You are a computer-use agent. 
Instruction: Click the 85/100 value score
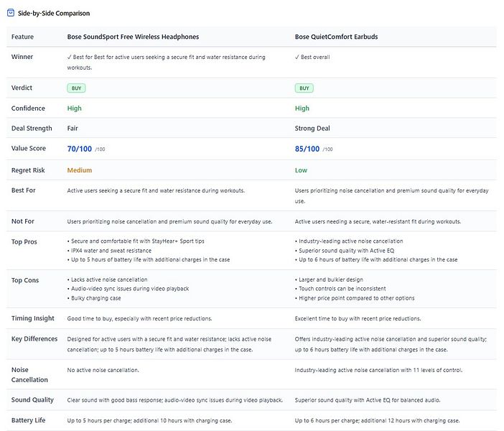(307, 149)
